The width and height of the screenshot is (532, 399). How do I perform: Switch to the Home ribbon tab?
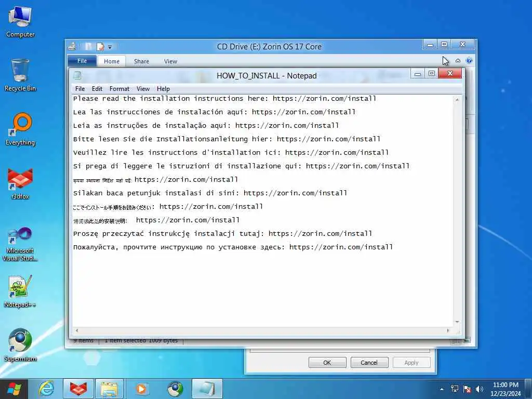(112, 61)
